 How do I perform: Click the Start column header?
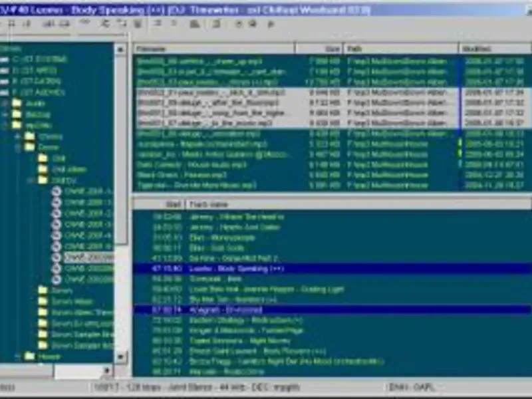point(159,204)
